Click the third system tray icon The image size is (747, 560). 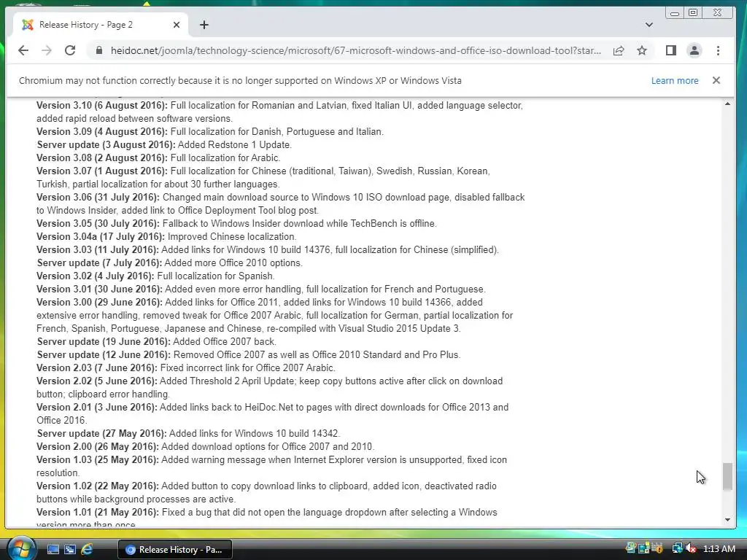point(657,548)
